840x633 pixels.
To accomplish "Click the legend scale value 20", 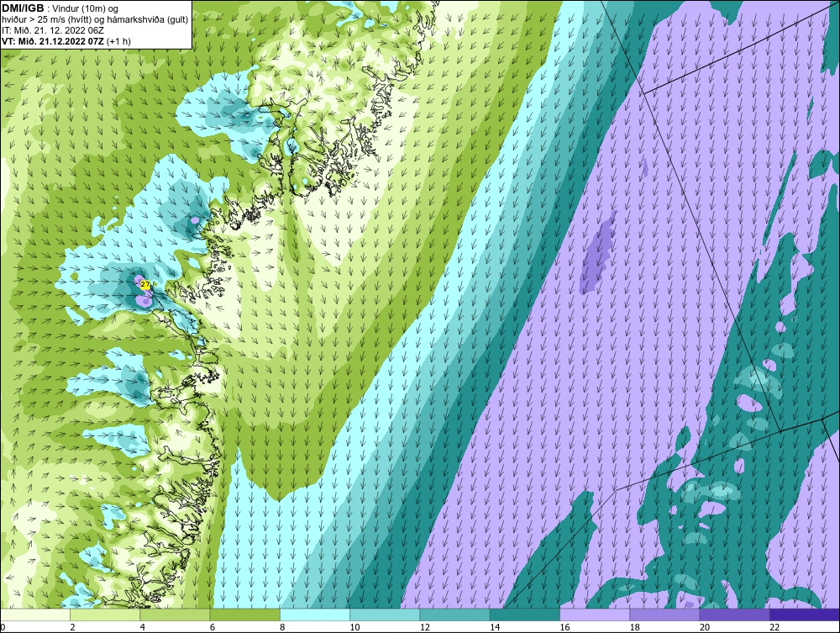I will click(705, 628).
